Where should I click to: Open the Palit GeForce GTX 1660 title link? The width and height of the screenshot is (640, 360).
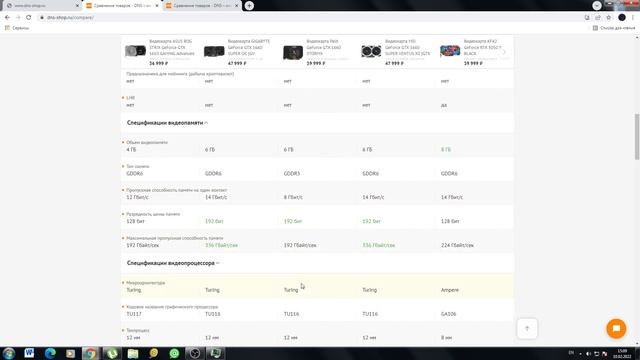(x=323, y=47)
